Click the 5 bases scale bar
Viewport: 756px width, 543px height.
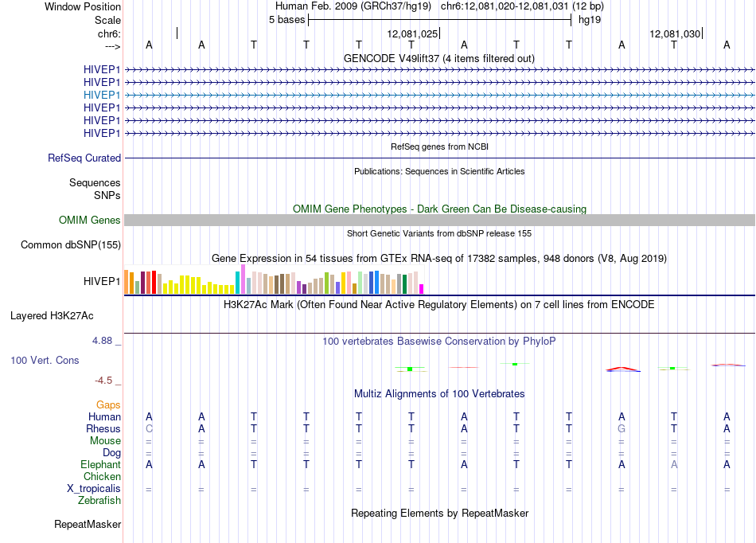(439, 20)
